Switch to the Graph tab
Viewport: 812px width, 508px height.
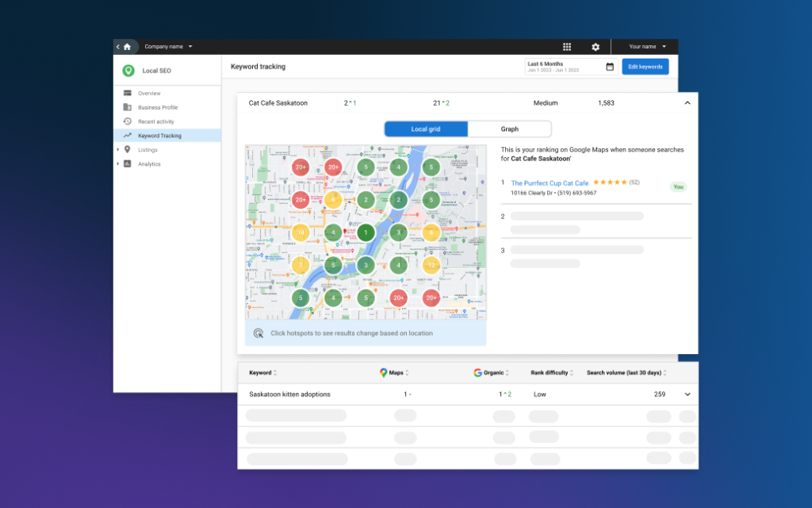(510, 129)
